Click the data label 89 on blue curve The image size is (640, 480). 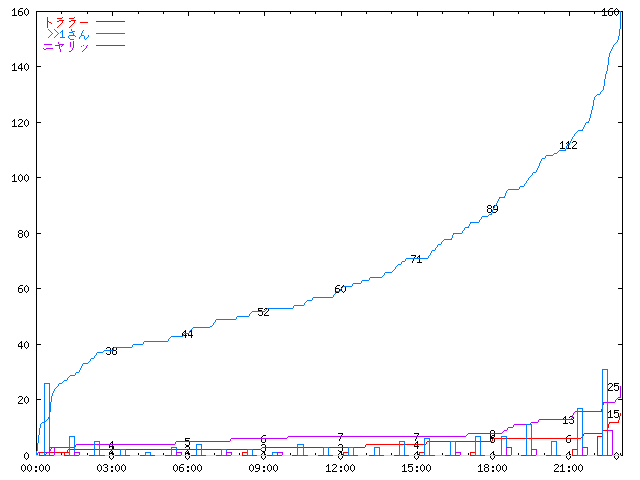[x=492, y=209]
